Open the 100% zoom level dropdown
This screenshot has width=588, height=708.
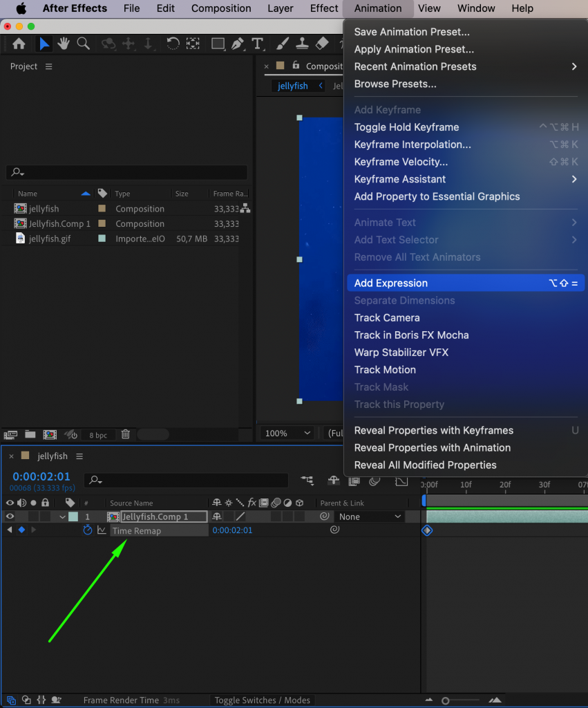(285, 433)
